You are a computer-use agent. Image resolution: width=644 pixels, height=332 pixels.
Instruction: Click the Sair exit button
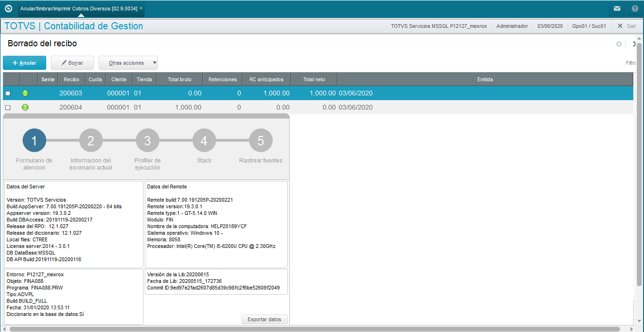(x=627, y=26)
